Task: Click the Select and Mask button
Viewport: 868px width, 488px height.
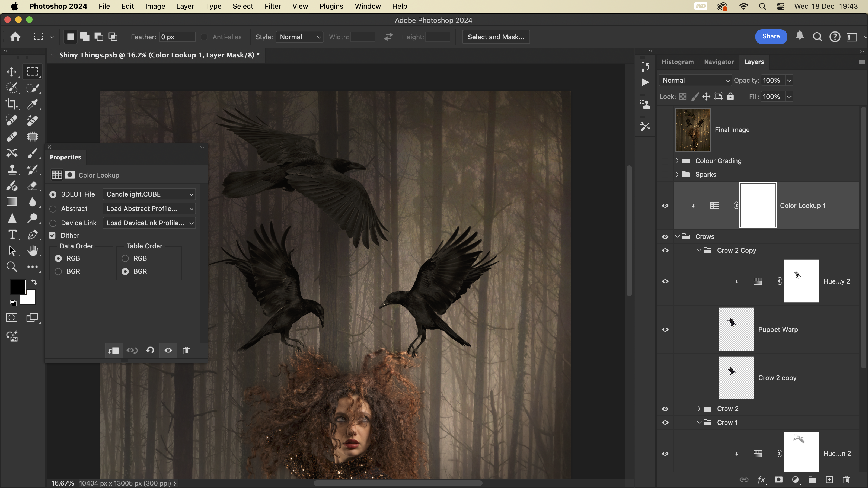Action: click(496, 37)
